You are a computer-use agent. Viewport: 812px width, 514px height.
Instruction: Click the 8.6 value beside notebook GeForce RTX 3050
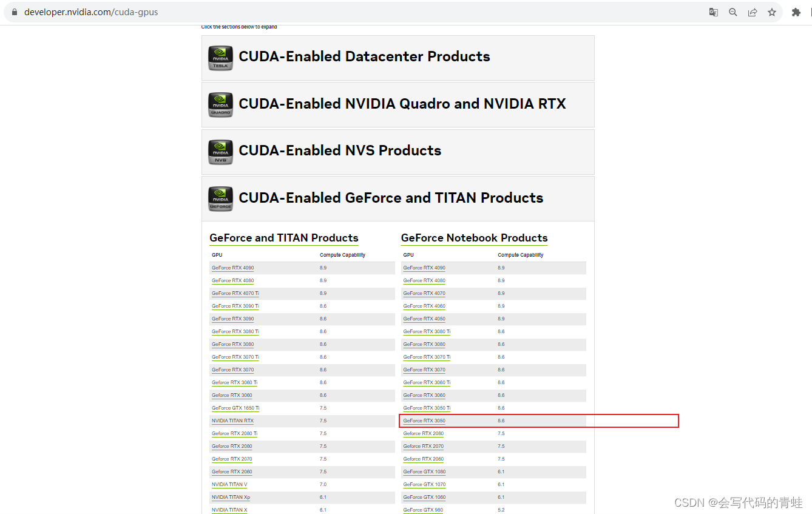(x=501, y=421)
